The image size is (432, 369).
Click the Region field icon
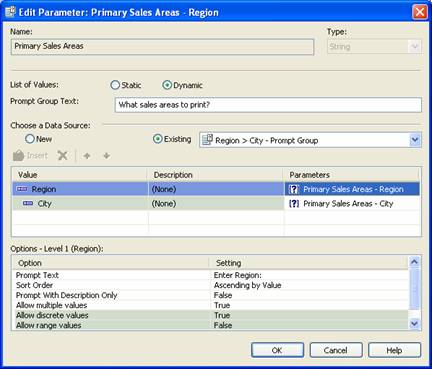[x=22, y=189]
